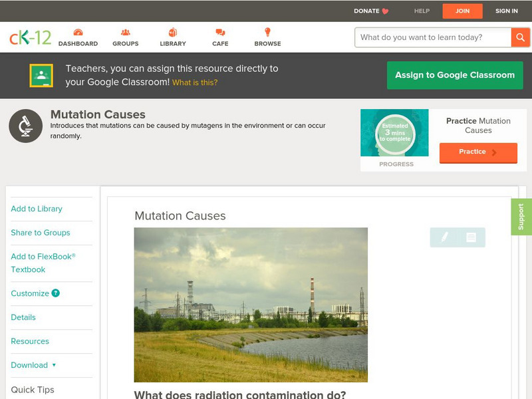
Task: Select the highlighter pen tool icon
Action: (x=444, y=237)
